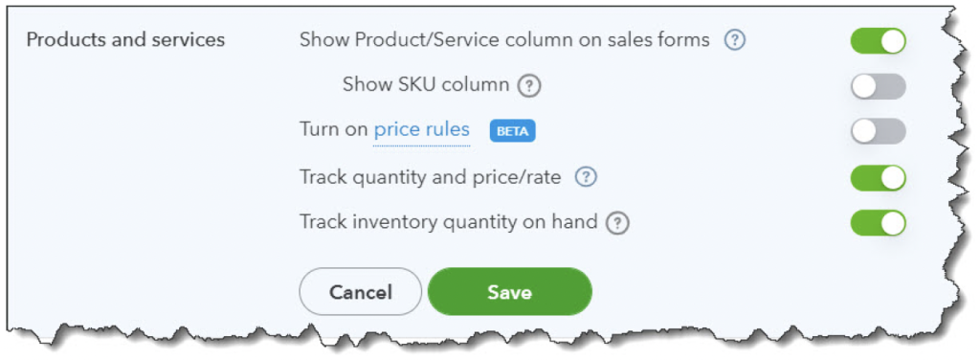The width and height of the screenshot is (980, 360).
Task: Select the Products and services section heading
Action: (x=125, y=40)
